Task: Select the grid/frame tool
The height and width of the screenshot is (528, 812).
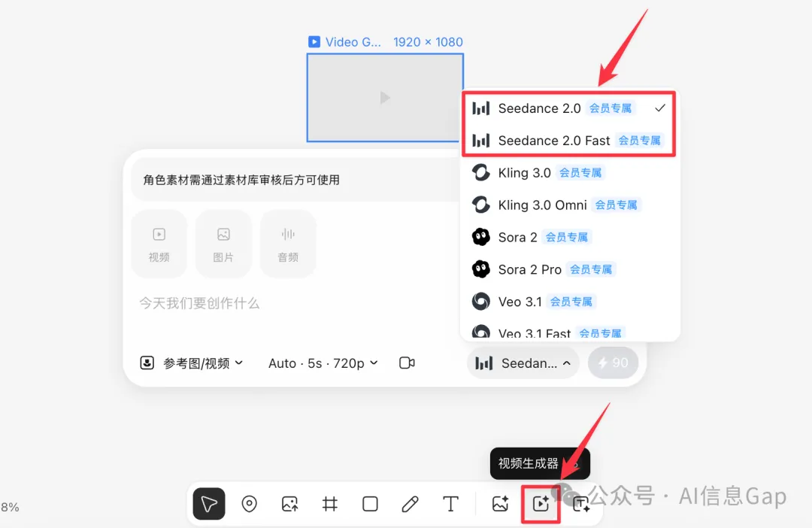Action: tap(329, 504)
